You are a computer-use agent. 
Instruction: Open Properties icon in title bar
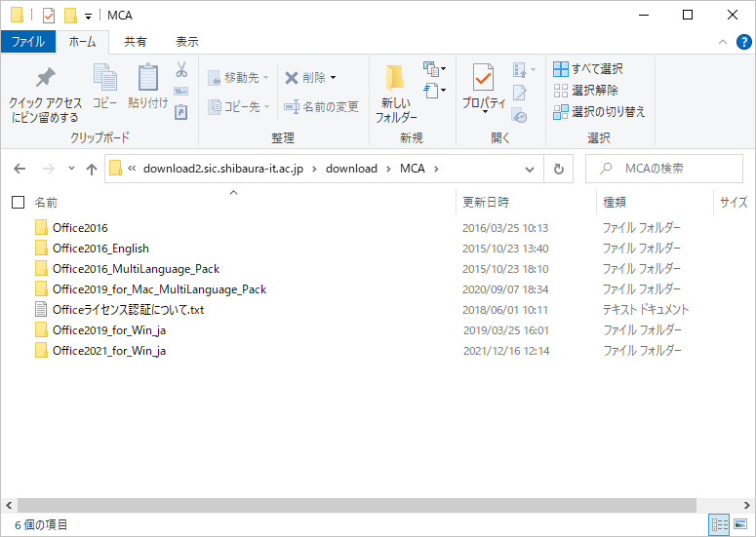tap(49, 16)
